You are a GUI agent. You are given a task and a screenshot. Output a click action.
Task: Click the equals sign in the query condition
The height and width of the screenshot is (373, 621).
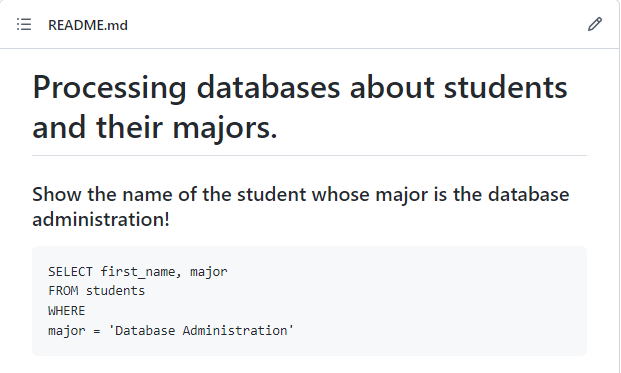point(97,331)
